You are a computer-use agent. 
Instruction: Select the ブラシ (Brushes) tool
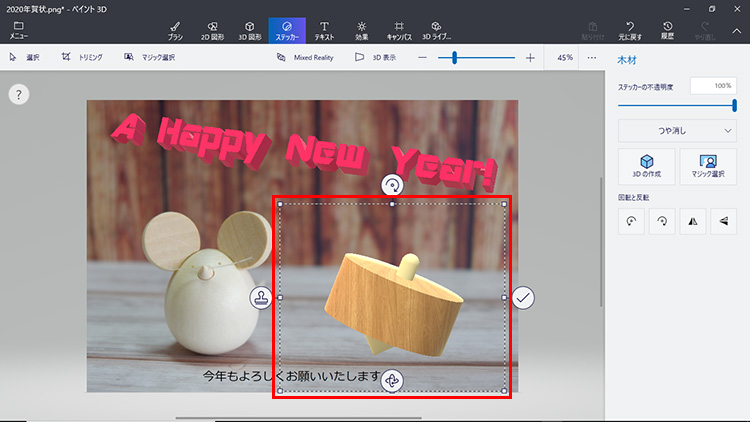(175, 29)
